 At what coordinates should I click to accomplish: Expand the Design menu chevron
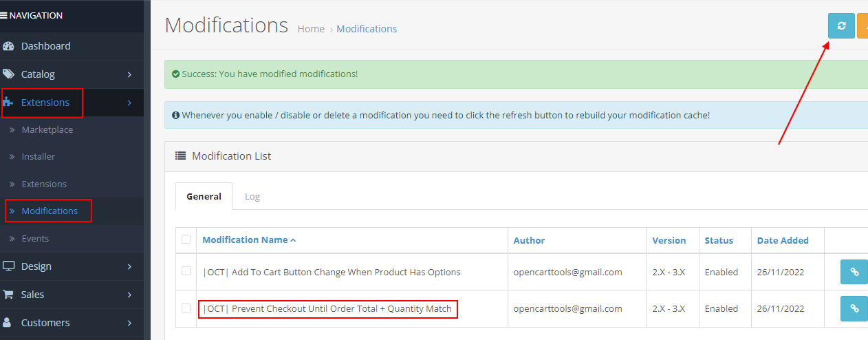click(x=129, y=266)
